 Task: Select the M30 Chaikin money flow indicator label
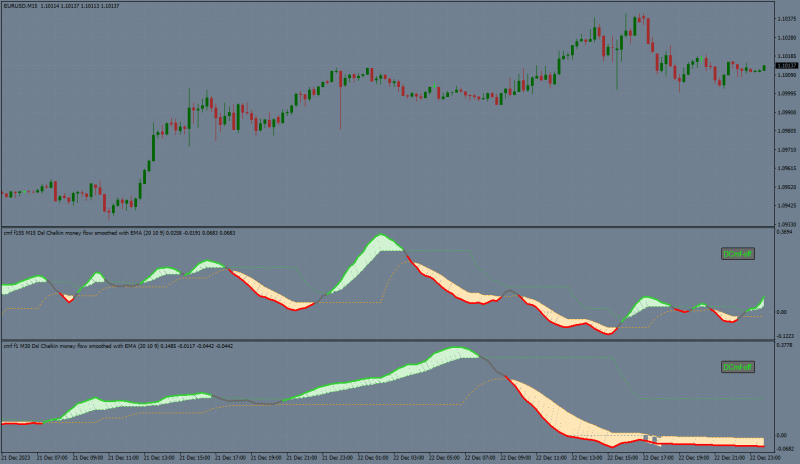point(118,346)
